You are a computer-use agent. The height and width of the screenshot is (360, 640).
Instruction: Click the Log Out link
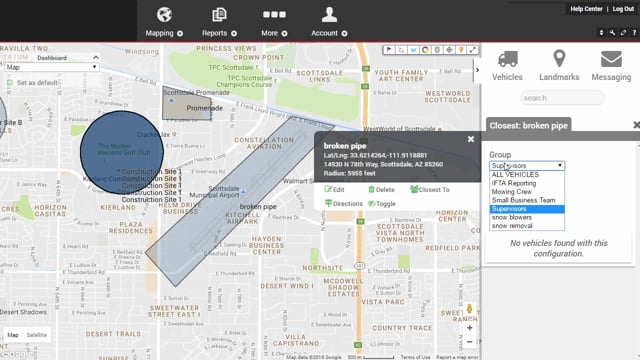point(623,9)
